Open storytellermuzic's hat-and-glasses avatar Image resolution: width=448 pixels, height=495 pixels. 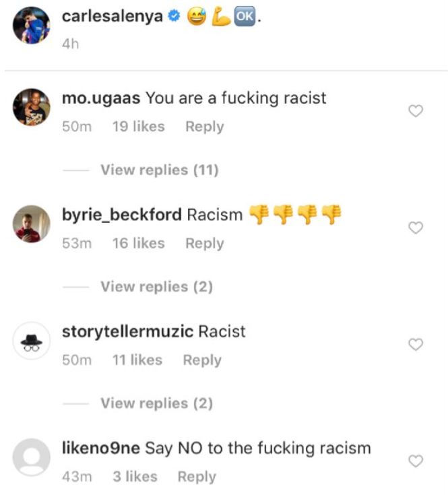tap(31, 341)
